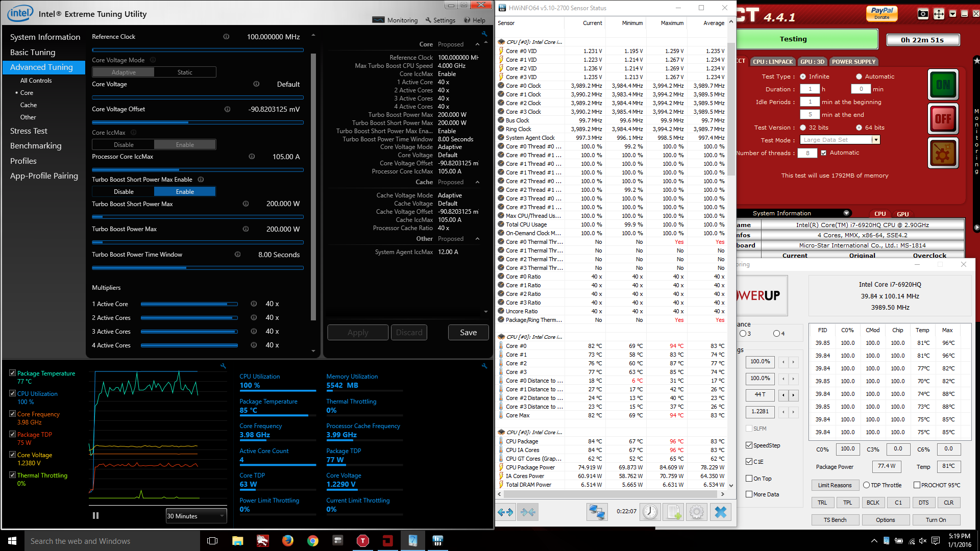This screenshot has height=551, width=980.
Task: Collapse the Cache proposed section in XTU
Action: click(477, 182)
